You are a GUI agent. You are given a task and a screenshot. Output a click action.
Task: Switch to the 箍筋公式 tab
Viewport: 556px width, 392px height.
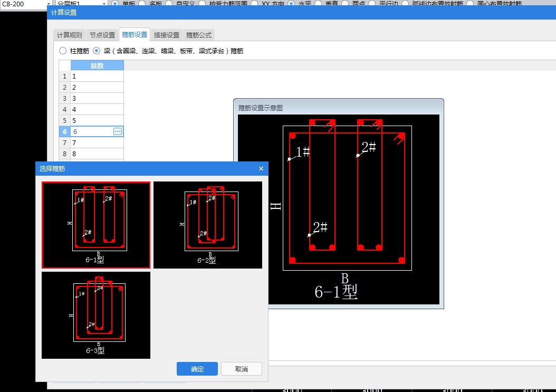tap(199, 35)
